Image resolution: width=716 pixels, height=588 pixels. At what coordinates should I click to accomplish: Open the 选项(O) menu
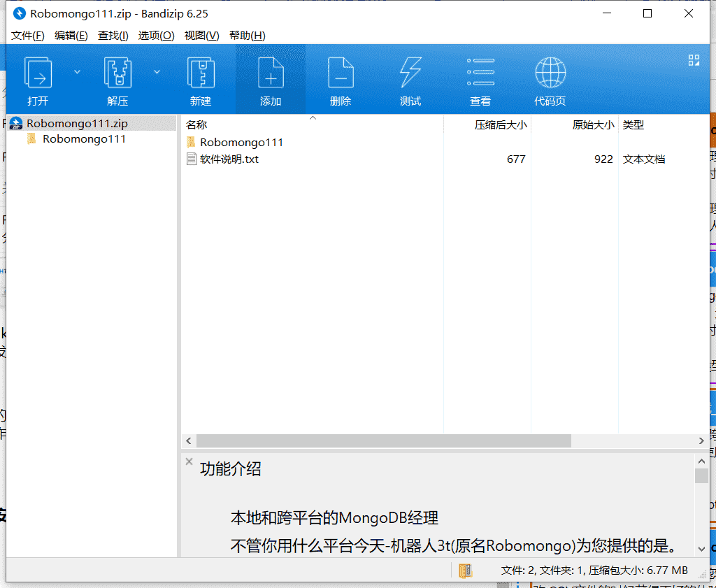[156, 36]
